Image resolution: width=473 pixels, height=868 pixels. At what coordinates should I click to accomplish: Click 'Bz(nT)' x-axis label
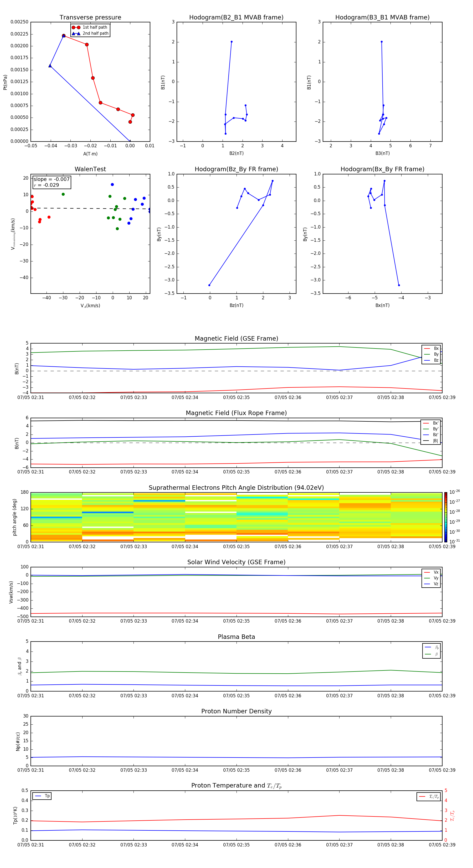236,305
